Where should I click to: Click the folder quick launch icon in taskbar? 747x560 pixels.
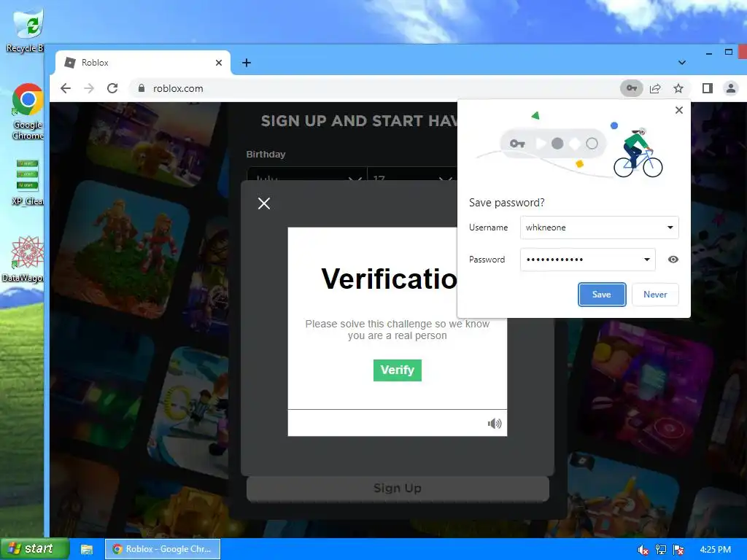pos(87,550)
